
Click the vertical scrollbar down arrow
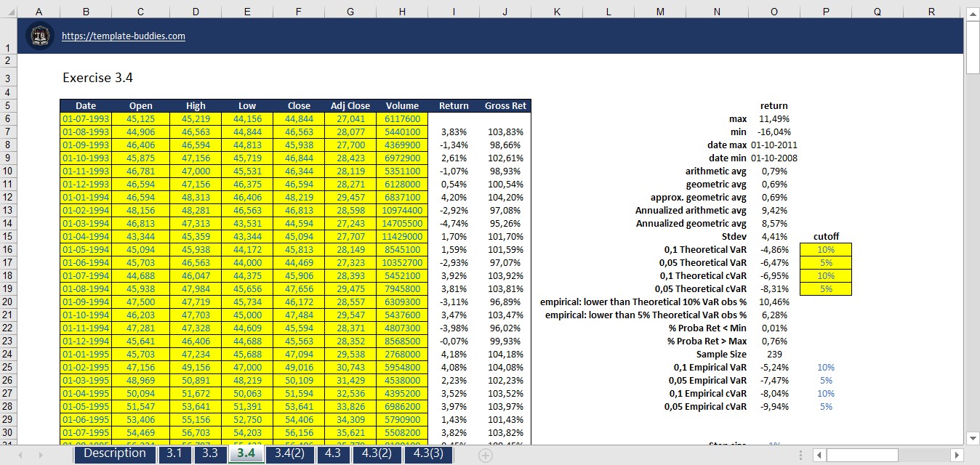pos(973,437)
